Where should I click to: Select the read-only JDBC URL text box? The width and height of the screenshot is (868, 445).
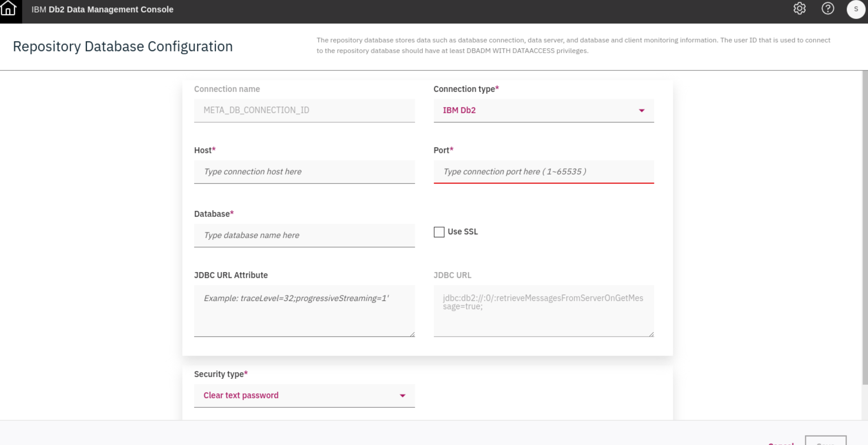(544, 311)
